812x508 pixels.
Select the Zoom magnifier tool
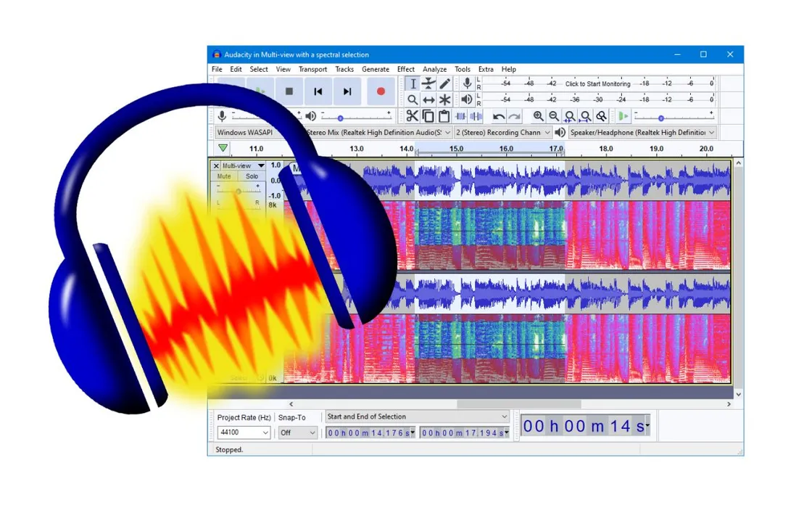point(413,99)
